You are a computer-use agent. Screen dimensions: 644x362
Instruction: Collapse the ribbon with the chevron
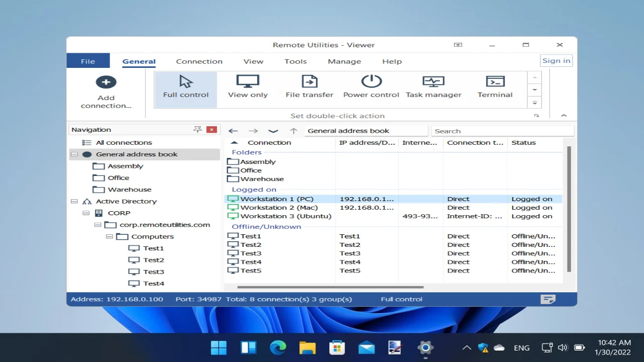563,116
